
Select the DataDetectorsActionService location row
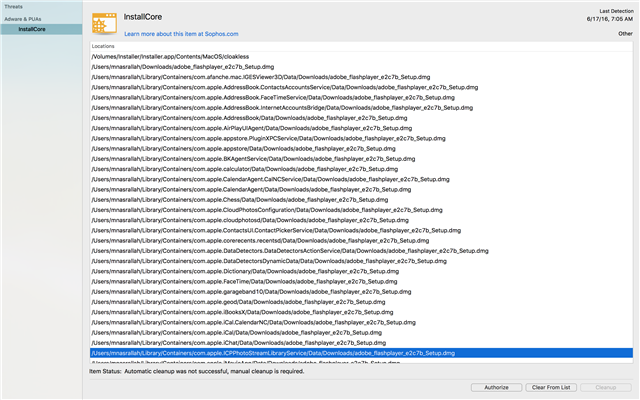[361, 251]
